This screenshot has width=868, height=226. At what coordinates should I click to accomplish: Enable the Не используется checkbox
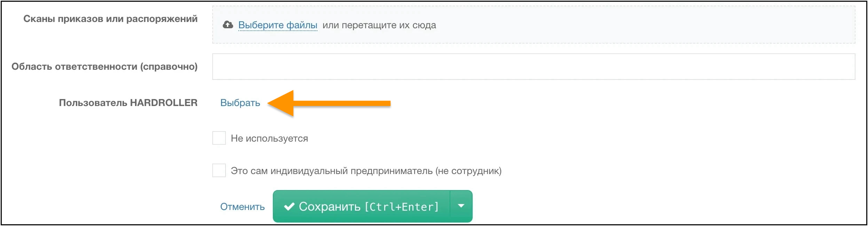click(219, 137)
